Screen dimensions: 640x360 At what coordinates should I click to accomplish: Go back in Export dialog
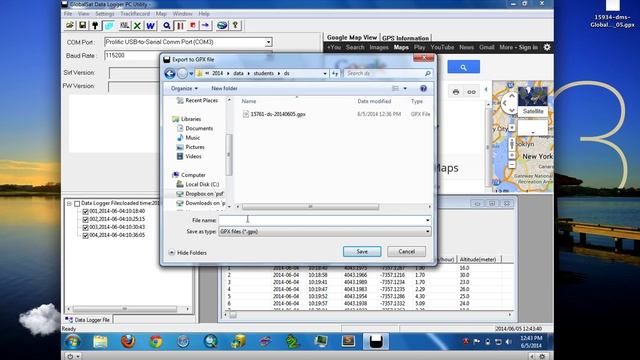(x=170, y=73)
